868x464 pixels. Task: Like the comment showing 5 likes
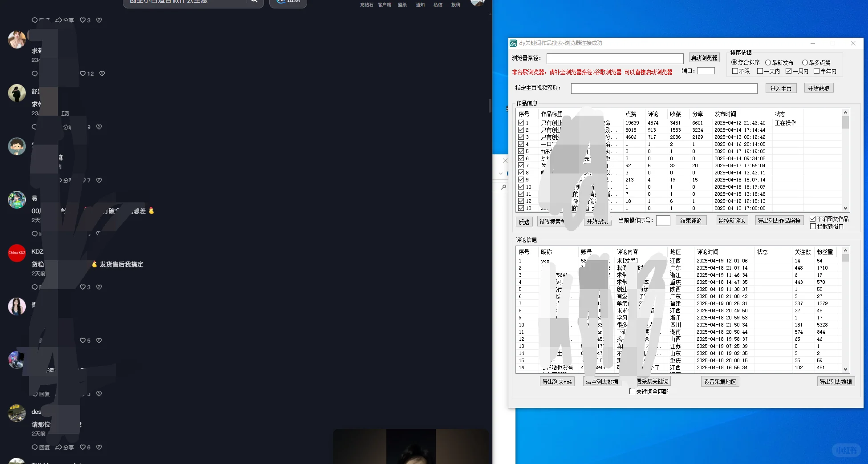[82, 340]
